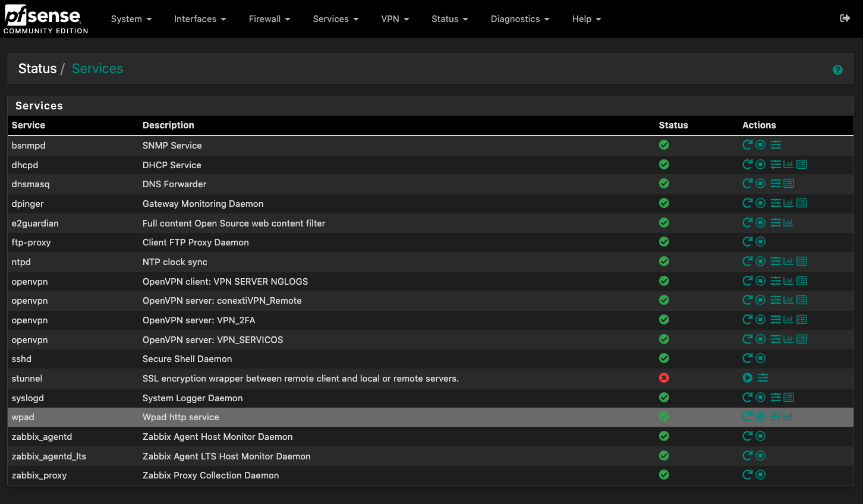Restart OpenVPN client VPN SERVER NGLOGS
863x504 pixels.
pos(747,281)
